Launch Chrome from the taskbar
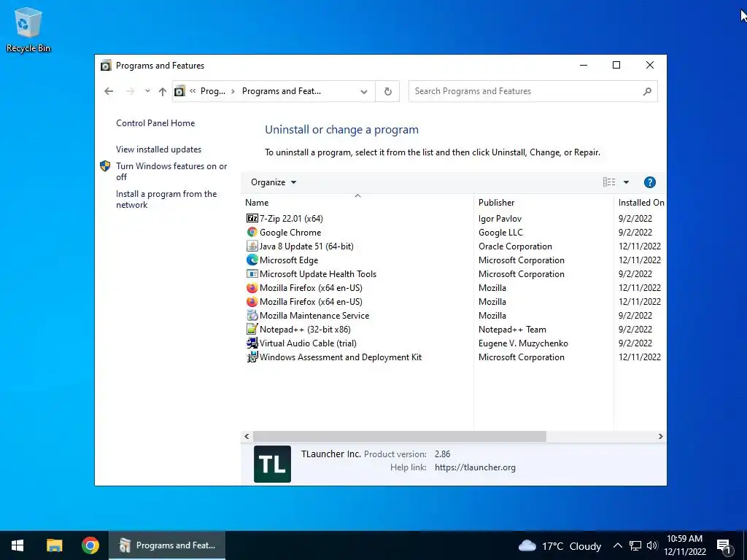Screen dimensions: 747x560 pyautogui.click(x=90, y=545)
